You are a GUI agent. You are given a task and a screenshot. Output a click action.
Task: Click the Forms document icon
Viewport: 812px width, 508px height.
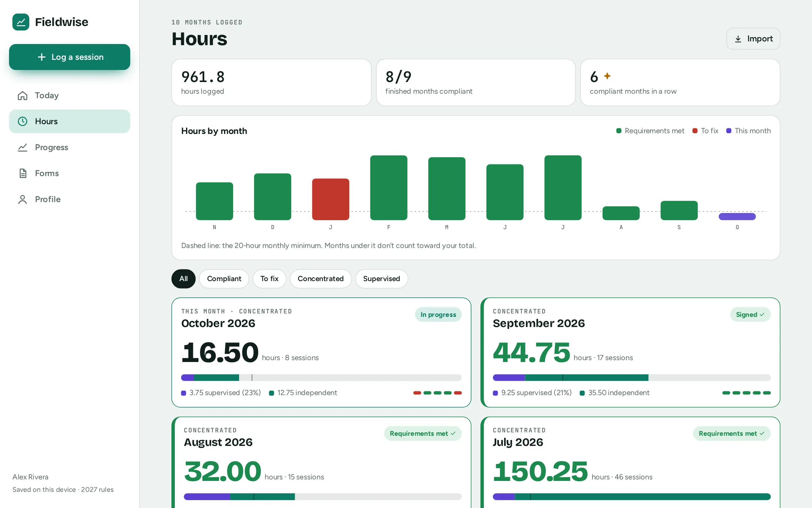(23, 173)
